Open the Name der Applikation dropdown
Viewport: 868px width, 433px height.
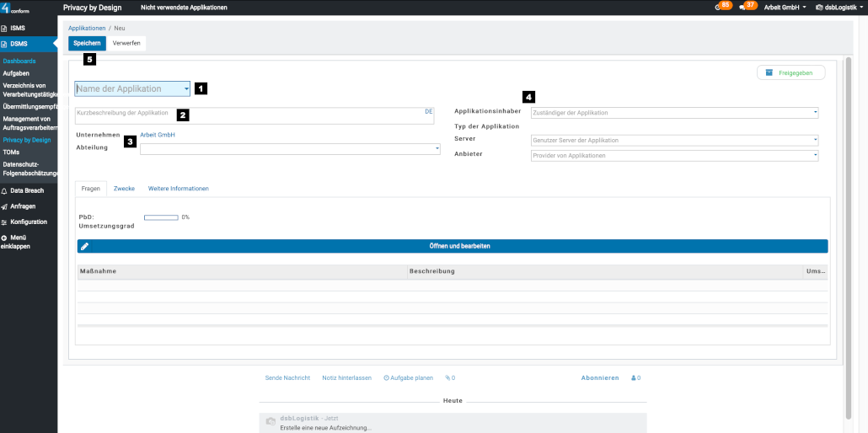click(x=186, y=88)
